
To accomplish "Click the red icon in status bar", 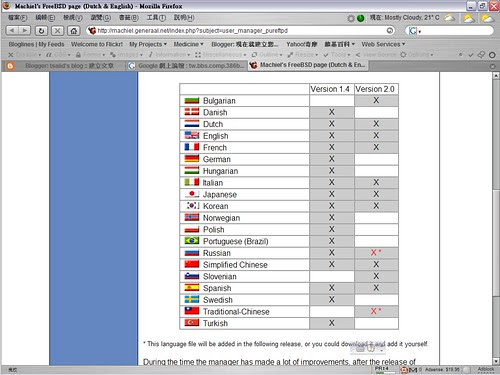I will pyautogui.click(x=404, y=369).
